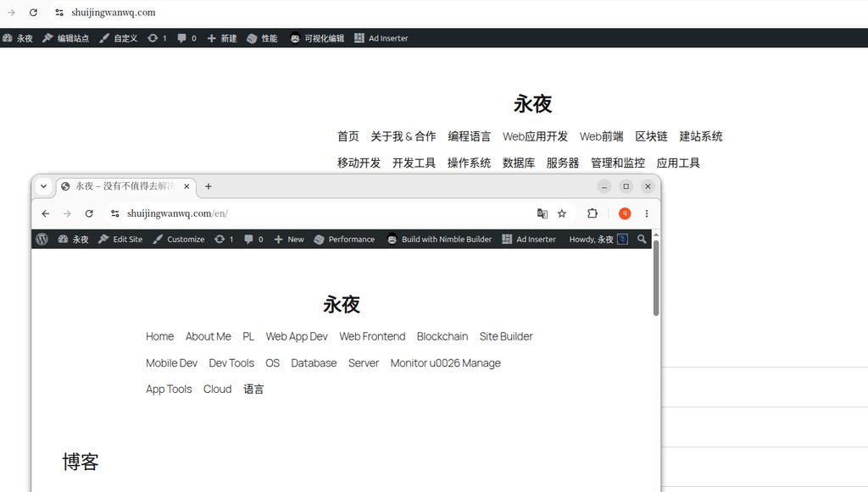
Task: Open 可视化编辑 in background admin bar
Action: (317, 38)
